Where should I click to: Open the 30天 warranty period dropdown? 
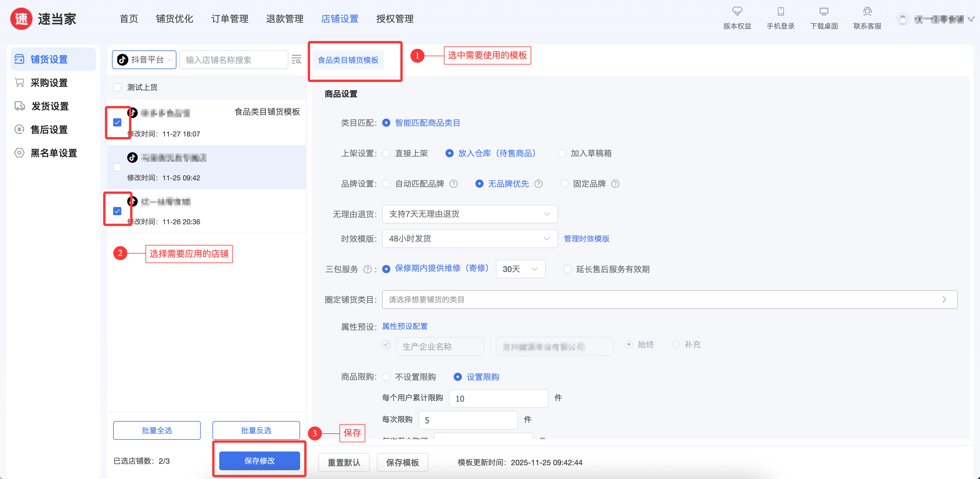(520, 269)
